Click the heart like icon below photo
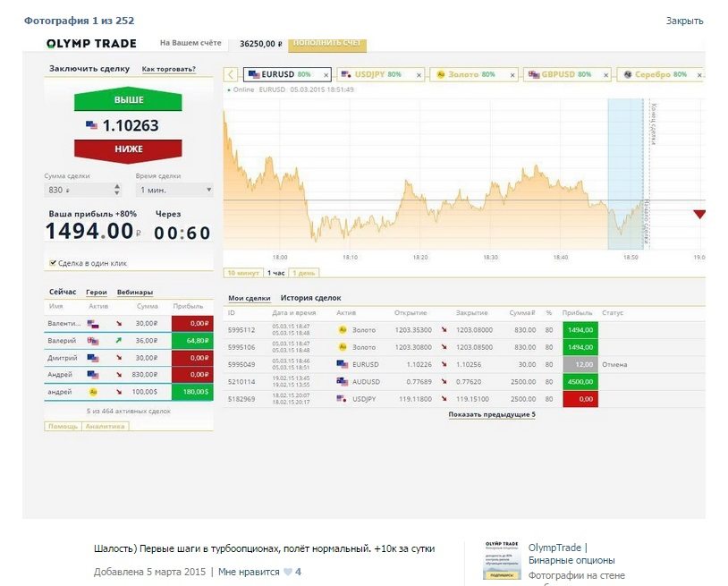Screen dimensions: 728x586 pos(288,572)
